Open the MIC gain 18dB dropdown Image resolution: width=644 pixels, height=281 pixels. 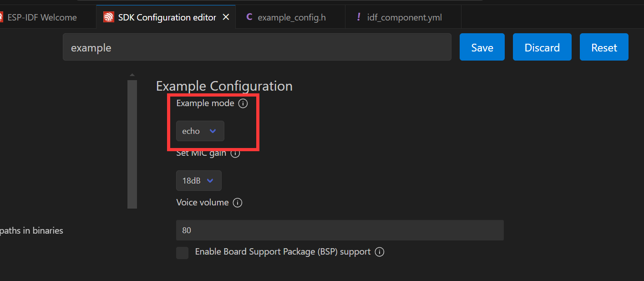pos(199,181)
